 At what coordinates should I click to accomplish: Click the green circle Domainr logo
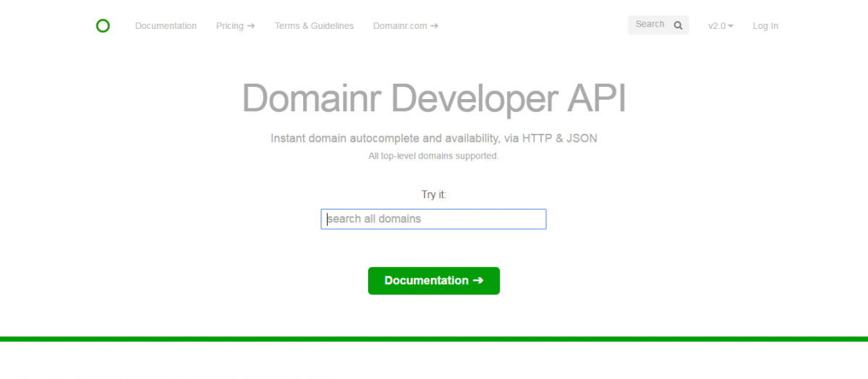pyautogui.click(x=103, y=26)
